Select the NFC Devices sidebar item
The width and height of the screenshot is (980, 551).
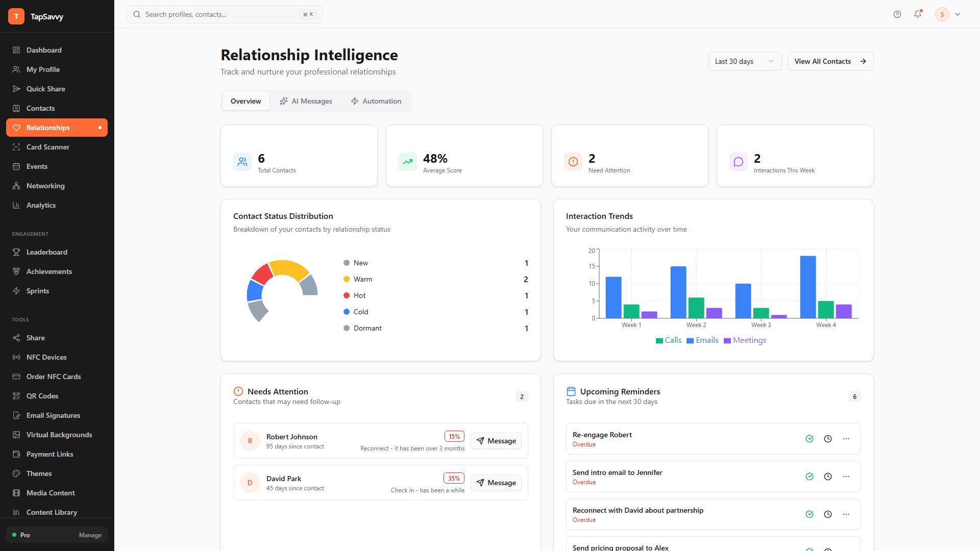tap(46, 357)
